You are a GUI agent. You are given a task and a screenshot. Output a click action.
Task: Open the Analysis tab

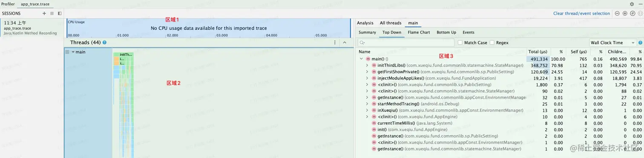(x=365, y=23)
